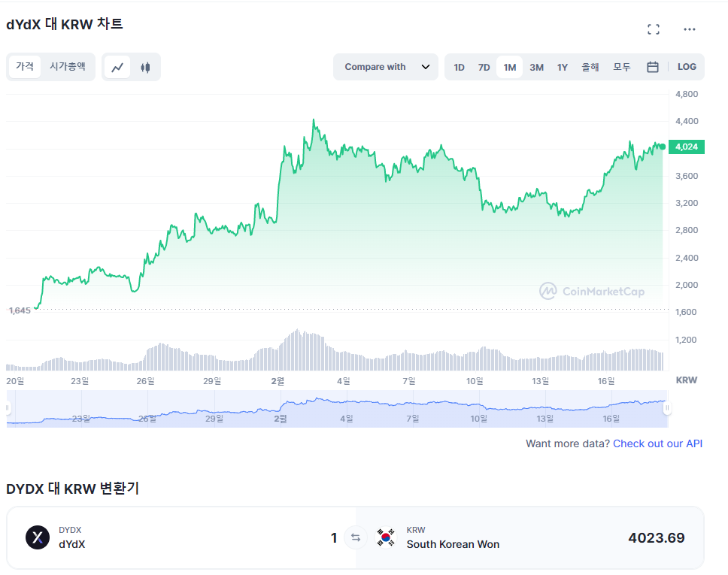
Task: Select the 3M time range
Action: click(x=537, y=68)
